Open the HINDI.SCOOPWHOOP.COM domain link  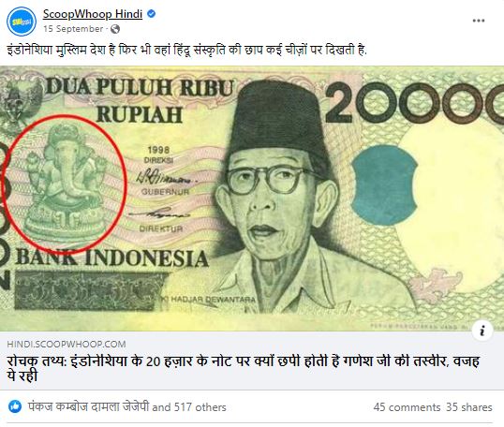click(x=67, y=344)
